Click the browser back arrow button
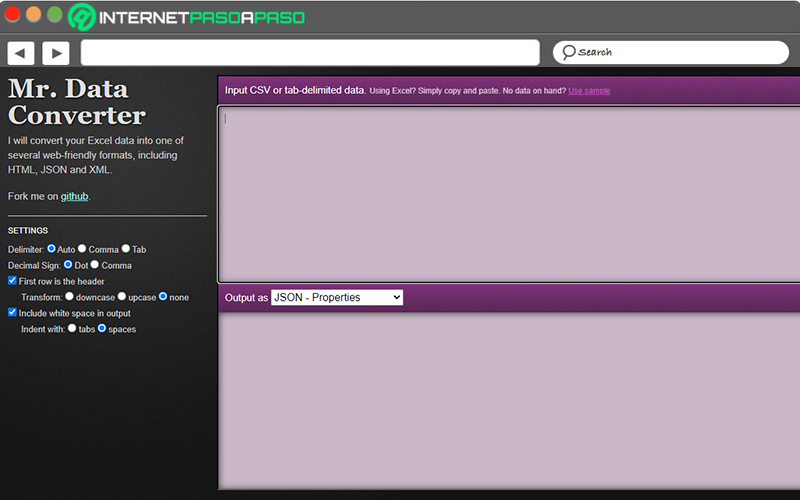 point(21,53)
